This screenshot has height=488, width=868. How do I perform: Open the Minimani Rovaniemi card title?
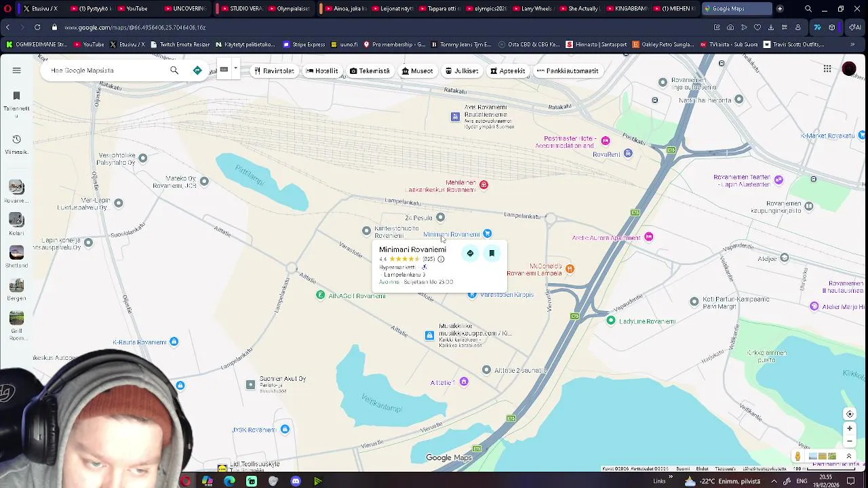point(412,249)
